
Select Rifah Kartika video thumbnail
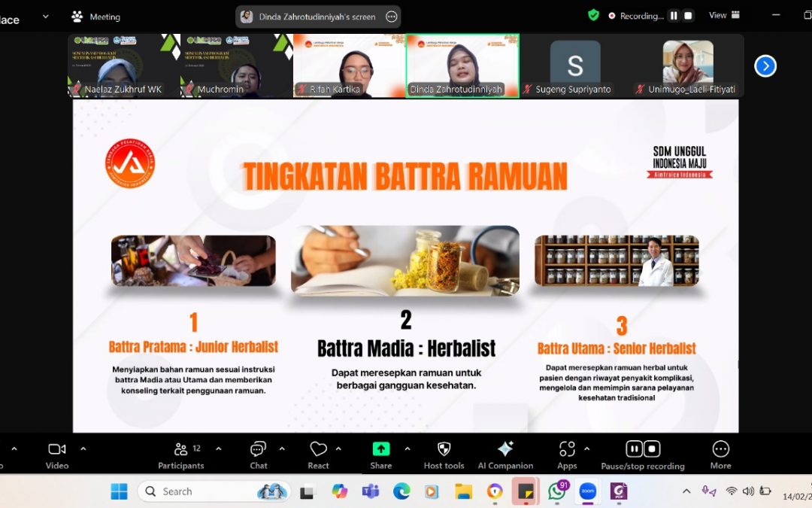[350, 65]
